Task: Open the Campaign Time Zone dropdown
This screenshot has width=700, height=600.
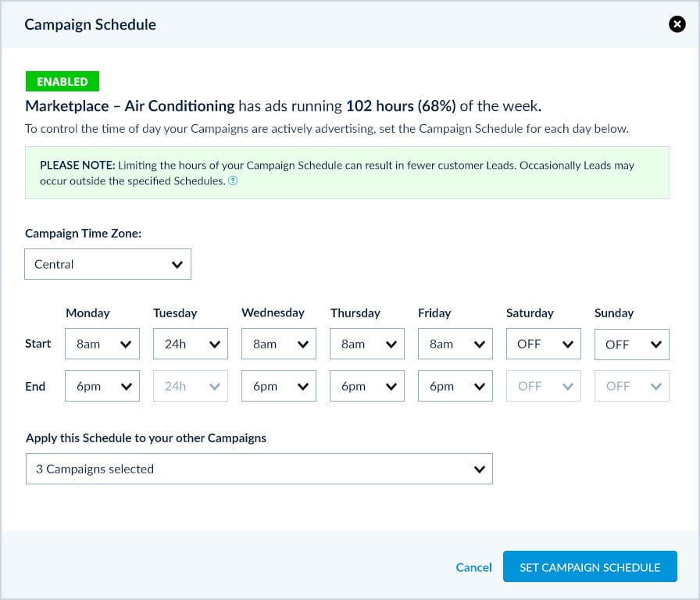Action: click(x=108, y=264)
